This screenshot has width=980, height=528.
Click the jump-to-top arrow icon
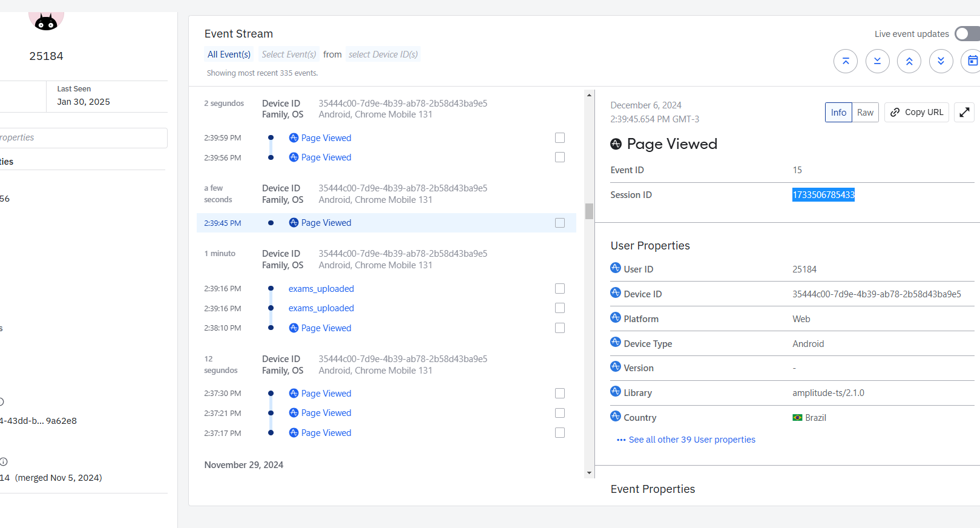(x=845, y=61)
